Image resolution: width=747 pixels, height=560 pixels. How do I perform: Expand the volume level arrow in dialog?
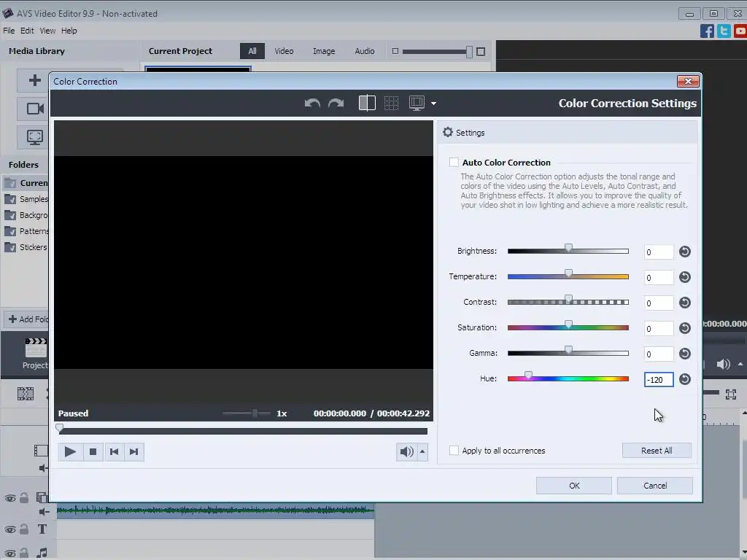[422, 451]
